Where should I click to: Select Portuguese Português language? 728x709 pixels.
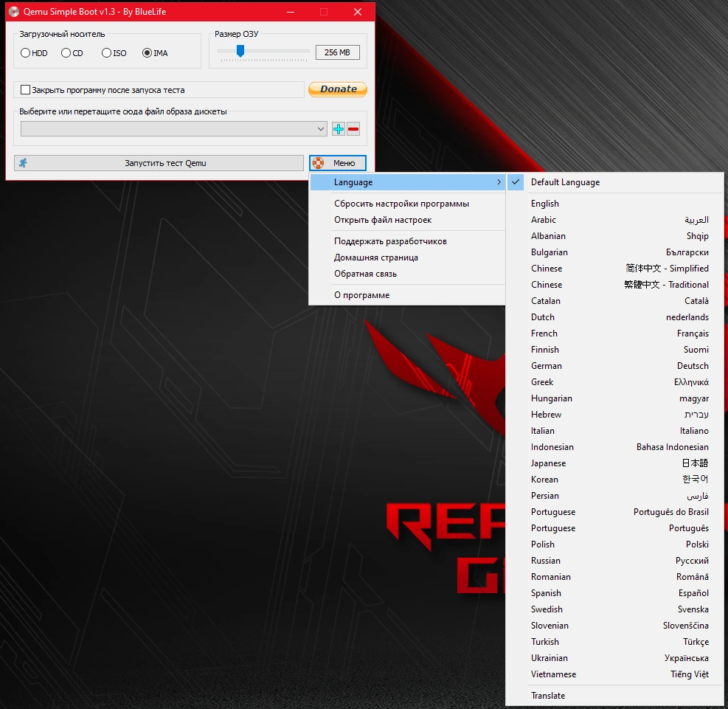coord(614,528)
